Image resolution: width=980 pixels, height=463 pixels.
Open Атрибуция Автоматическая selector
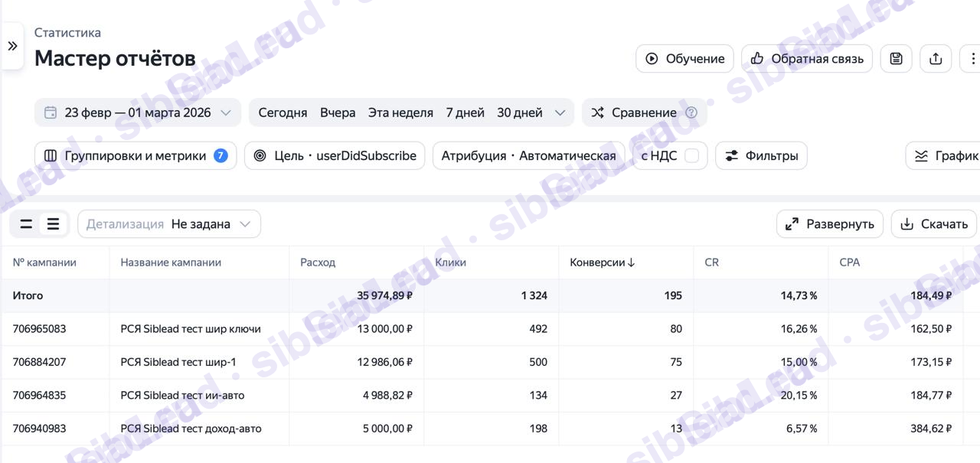point(528,155)
